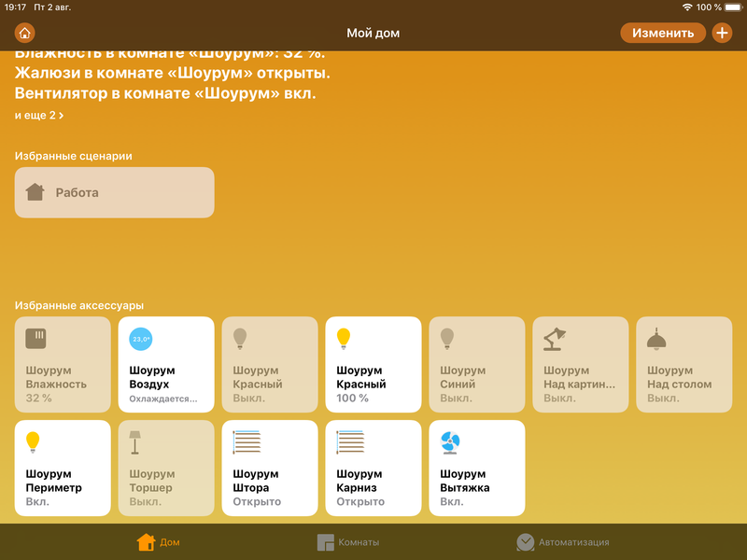Screen dimensions: 747x560
Task: Tap the pendant lamp icon on Над столом tile
Action: tap(658, 340)
